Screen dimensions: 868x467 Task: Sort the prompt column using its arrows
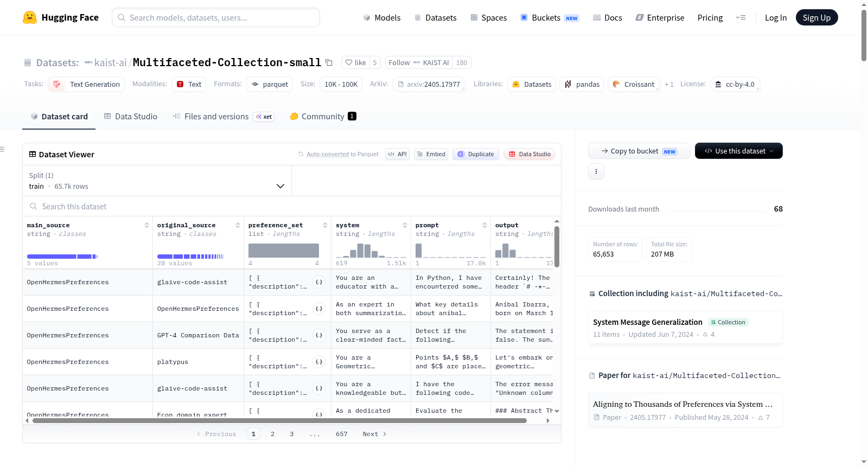point(484,225)
